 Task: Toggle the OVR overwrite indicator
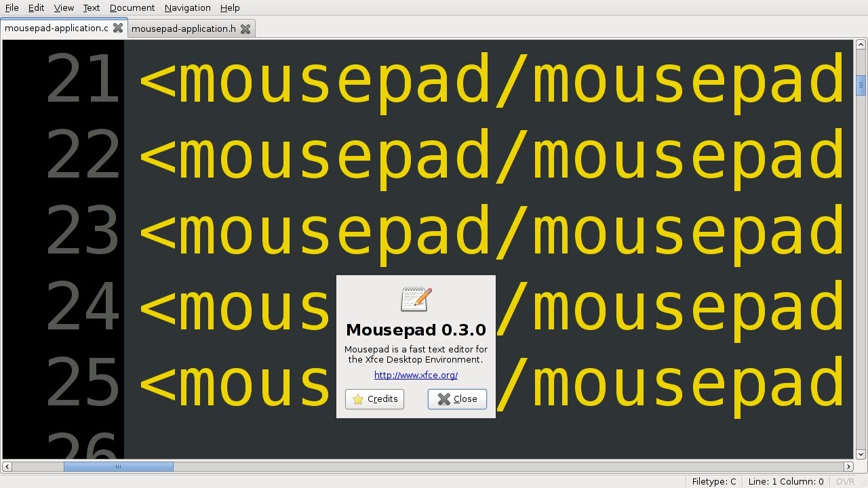(845, 481)
